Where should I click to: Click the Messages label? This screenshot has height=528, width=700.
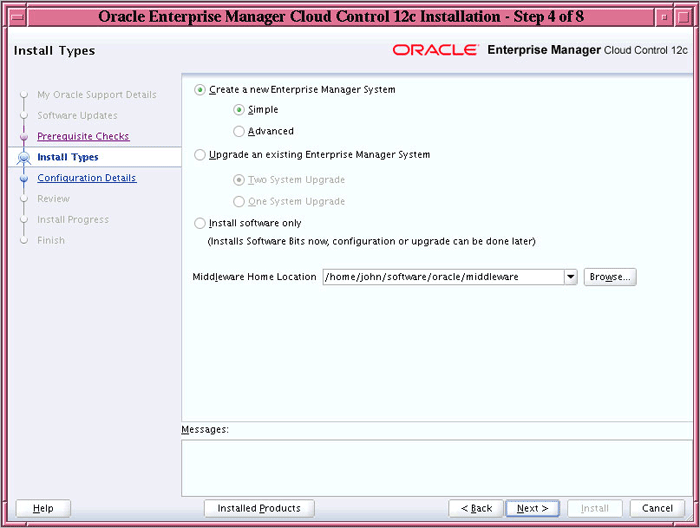205,429
